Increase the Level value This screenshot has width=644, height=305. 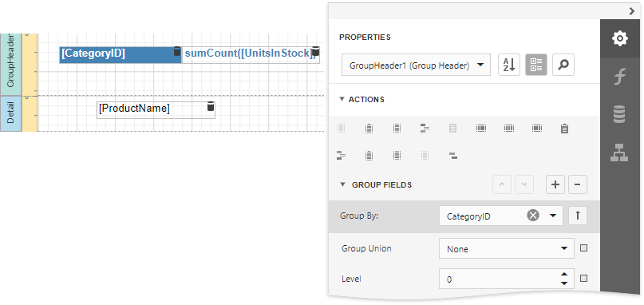(x=564, y=275)
